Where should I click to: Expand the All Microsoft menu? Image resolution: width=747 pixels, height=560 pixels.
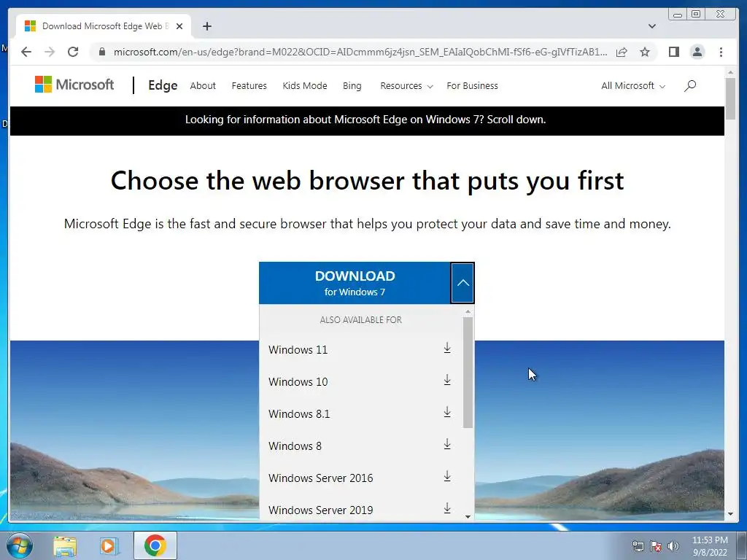tap(633, 86)
